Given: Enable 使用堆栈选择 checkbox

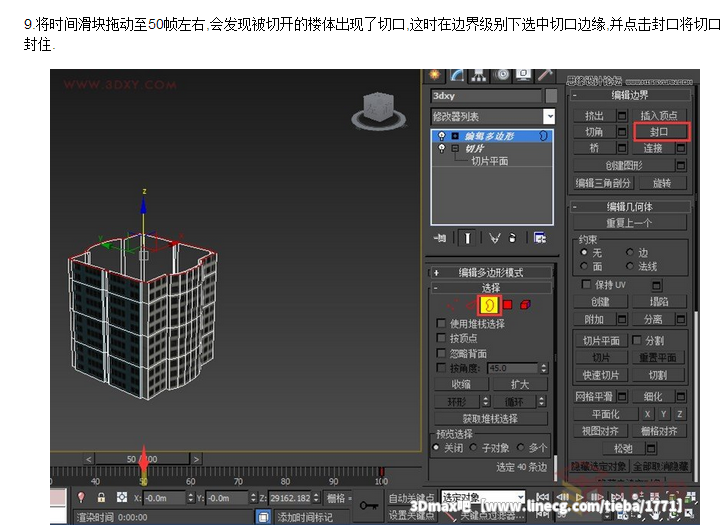Looking at the screenshot, I should click(x=441, y=323).
